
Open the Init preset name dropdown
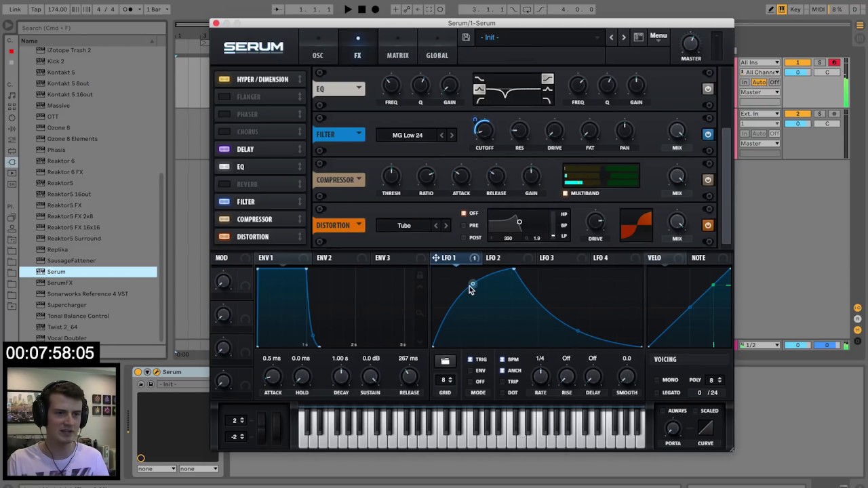click(x=539, y=37)
